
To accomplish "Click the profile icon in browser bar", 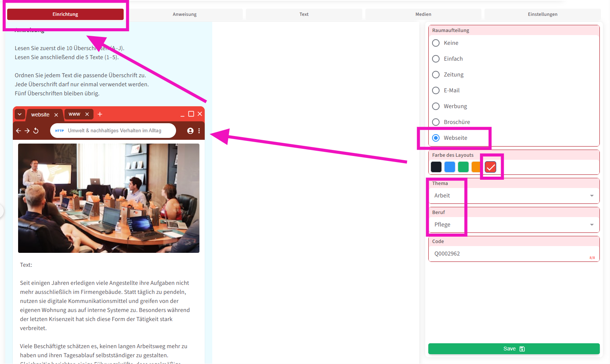I will (190, 131).
